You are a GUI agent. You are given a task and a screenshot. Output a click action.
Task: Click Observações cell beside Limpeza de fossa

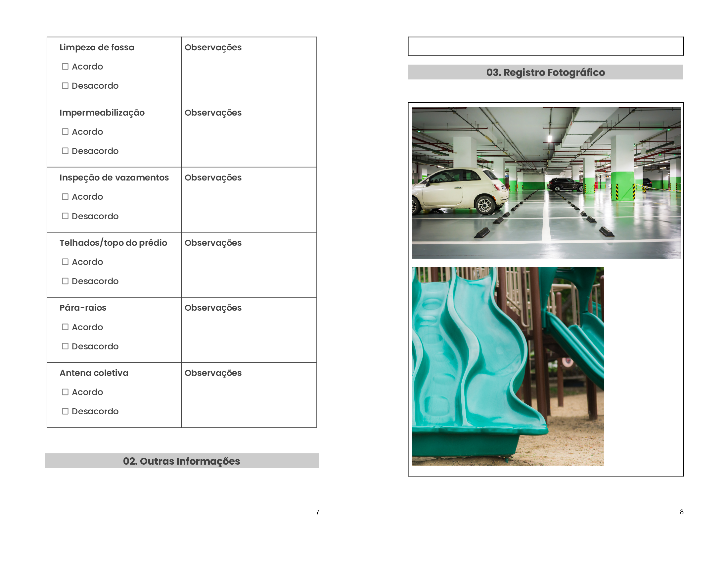[249, 69]
